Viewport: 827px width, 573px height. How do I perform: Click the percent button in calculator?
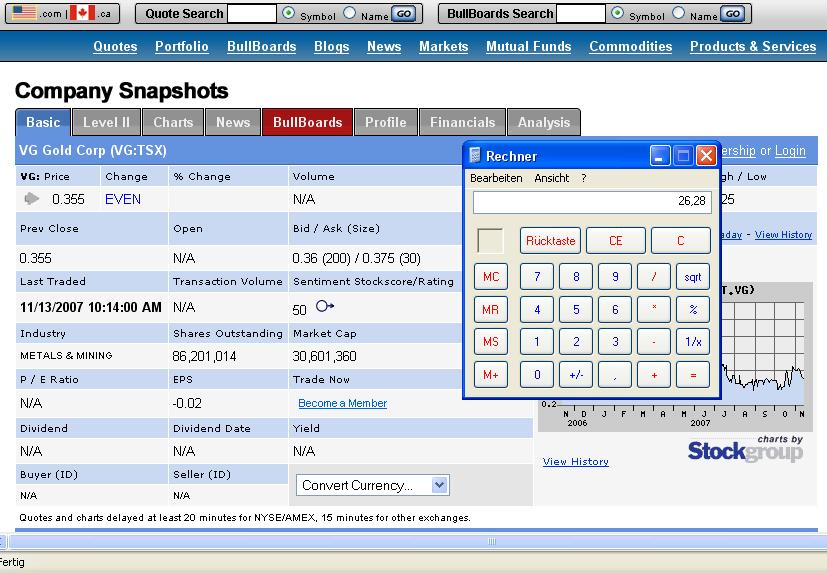tap(693, 309)
